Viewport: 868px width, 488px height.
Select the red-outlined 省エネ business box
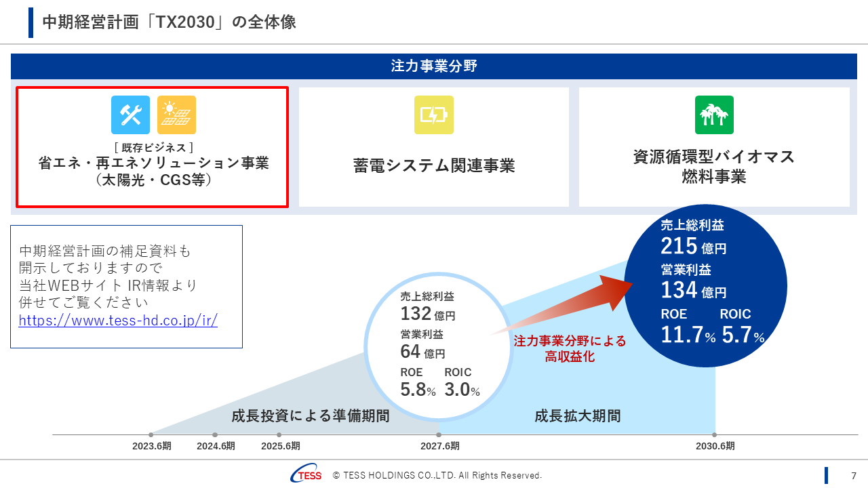[x=152, y=146]
